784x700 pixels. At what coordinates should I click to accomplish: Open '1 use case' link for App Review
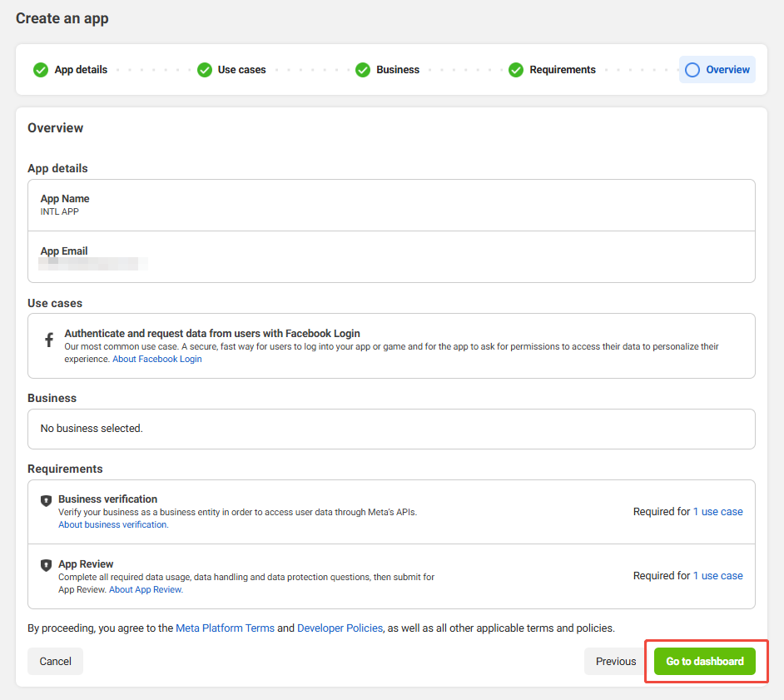tap(717, 576)
